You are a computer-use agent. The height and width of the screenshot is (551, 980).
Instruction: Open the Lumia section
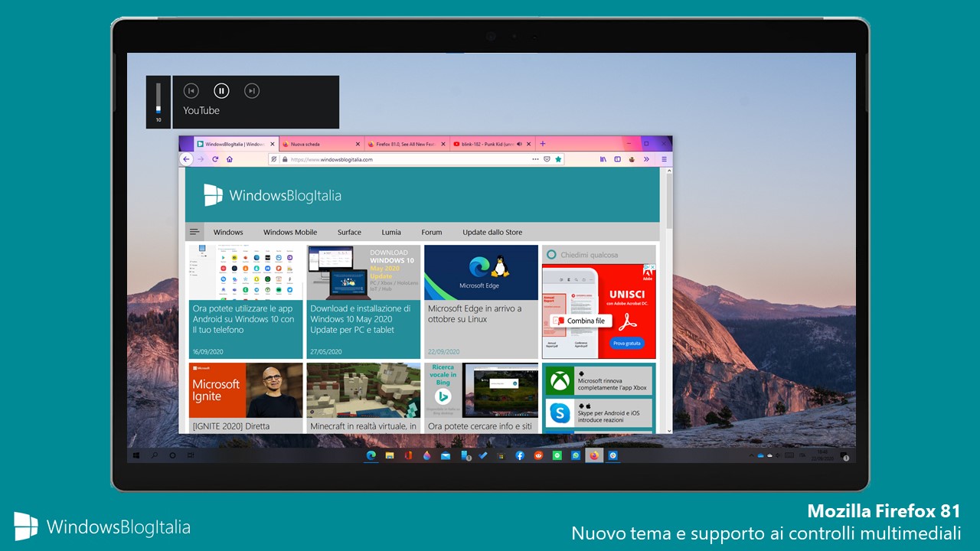[x=391, y=232]
